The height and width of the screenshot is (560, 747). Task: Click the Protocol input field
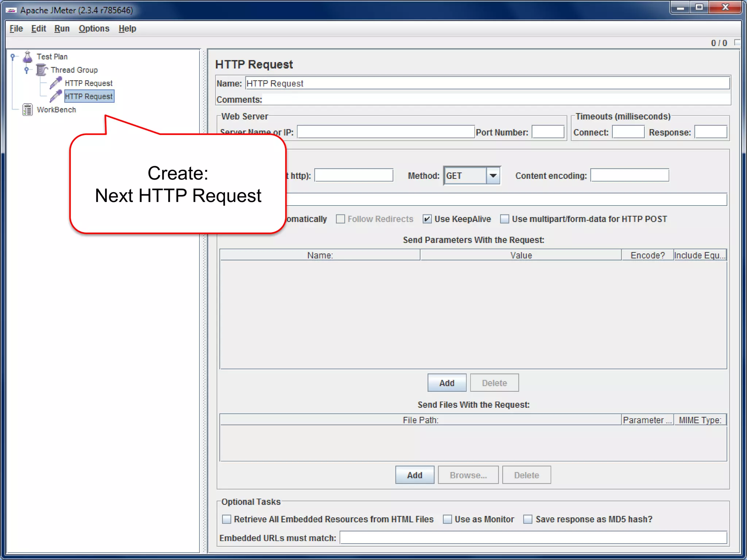[354, 175]
